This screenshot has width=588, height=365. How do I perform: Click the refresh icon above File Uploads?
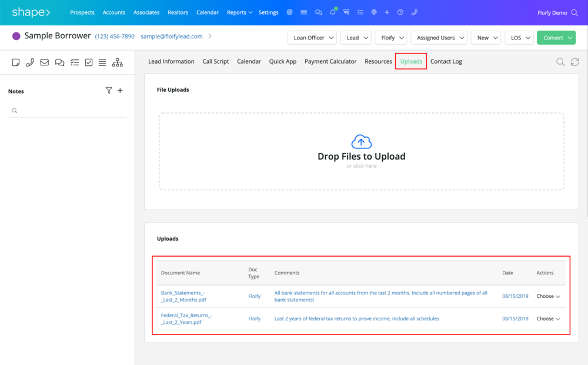click(575, 62)
